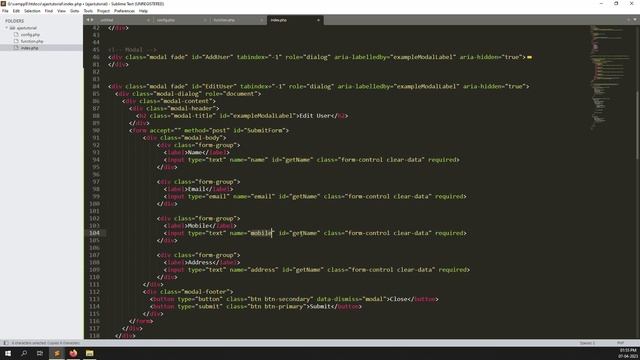Screen dimensions: 640x360
Task: Switch to the function.php tab
Action: click(238, 20)
